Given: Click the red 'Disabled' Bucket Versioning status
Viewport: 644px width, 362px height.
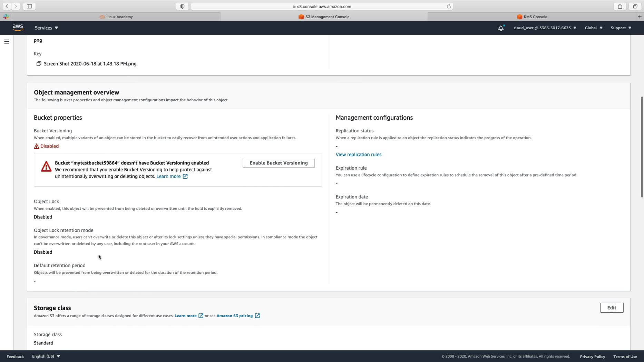Looking at the screenshot, I should click(49, 146).
